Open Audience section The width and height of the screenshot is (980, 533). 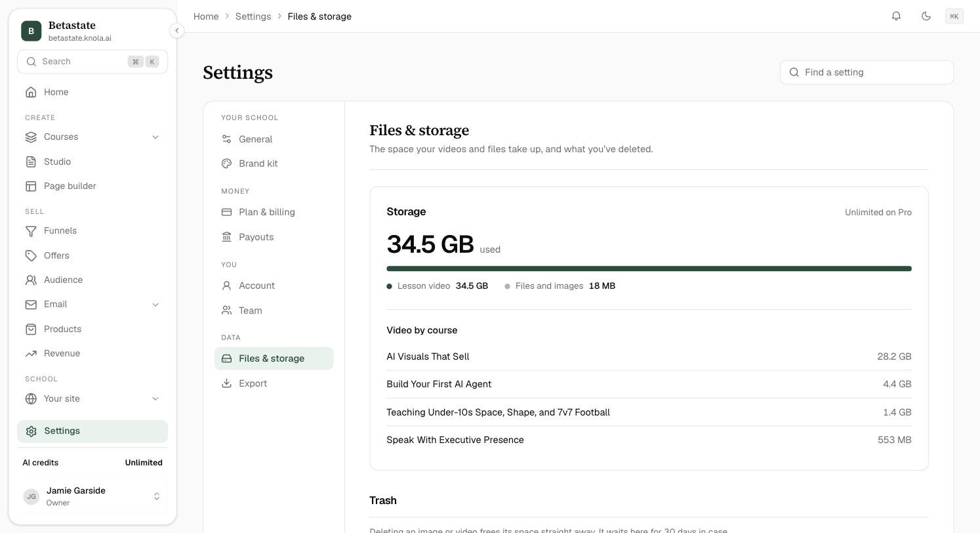point(92,280)
